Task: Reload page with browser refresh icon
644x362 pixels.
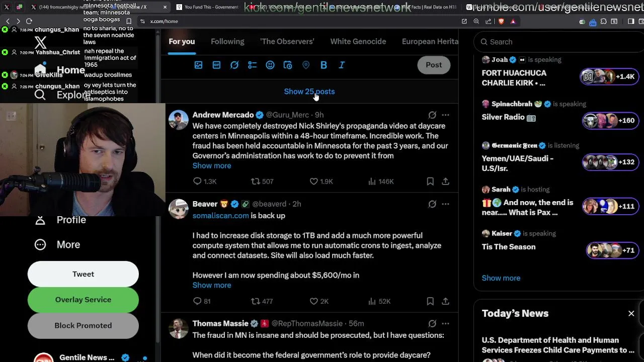Action: click(29, 21)
